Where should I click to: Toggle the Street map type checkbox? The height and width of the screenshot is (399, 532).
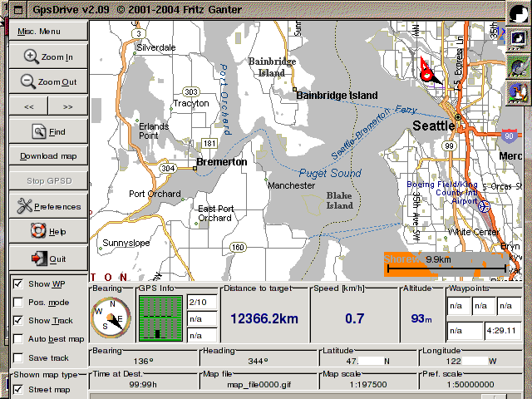coord(18,389)
